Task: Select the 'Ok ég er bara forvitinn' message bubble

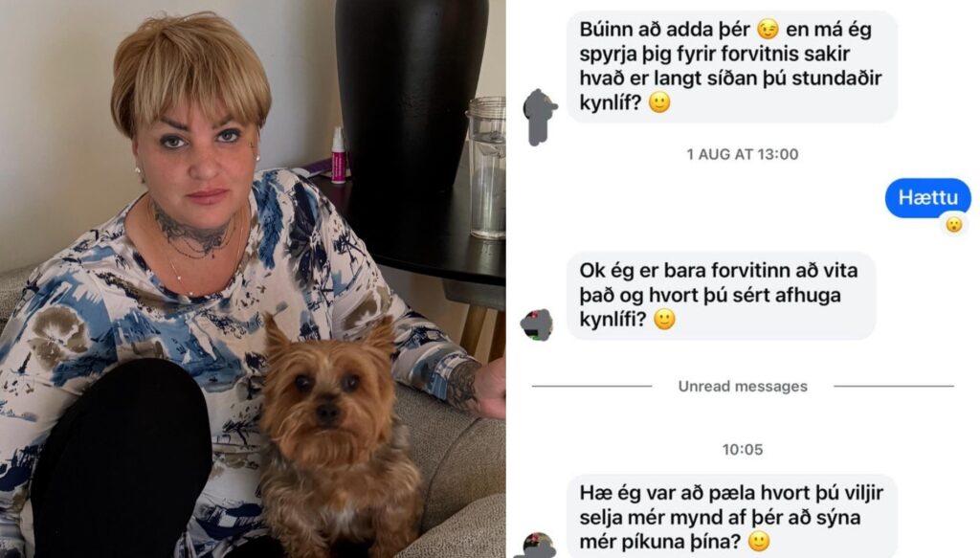Action: 721,296
